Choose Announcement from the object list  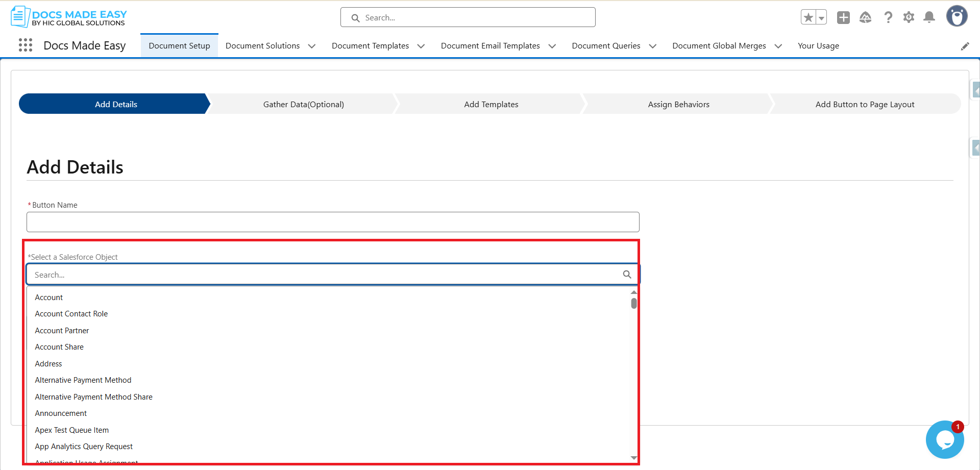click(61, 413)
